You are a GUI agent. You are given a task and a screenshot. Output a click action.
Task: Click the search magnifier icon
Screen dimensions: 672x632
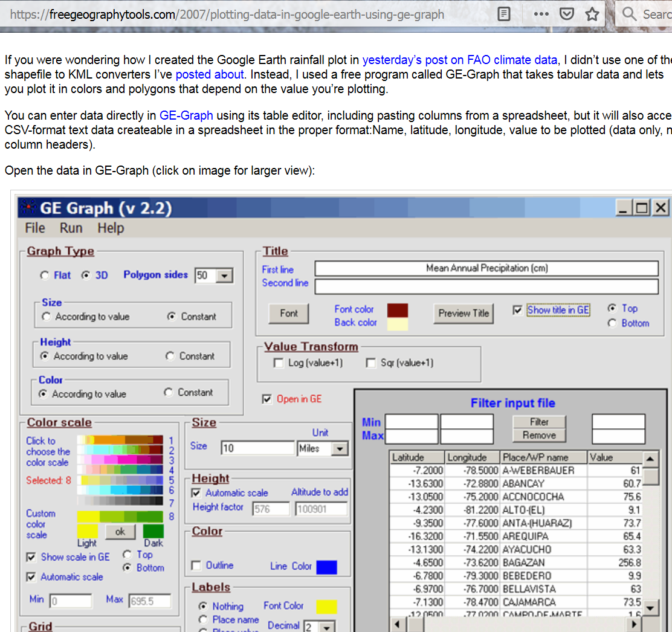[x=629, y=14]
